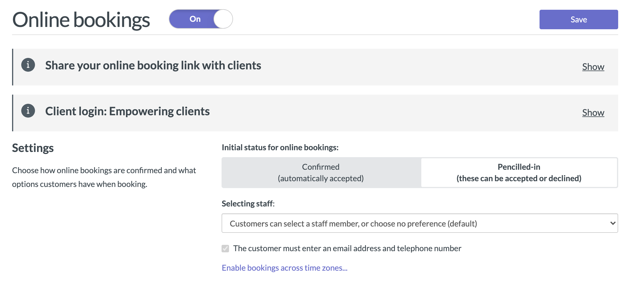Viewport: 644px width, 285px height.
Task: Click the Choose how online bookings are confirmed description
Action: [x=104, y=177]
